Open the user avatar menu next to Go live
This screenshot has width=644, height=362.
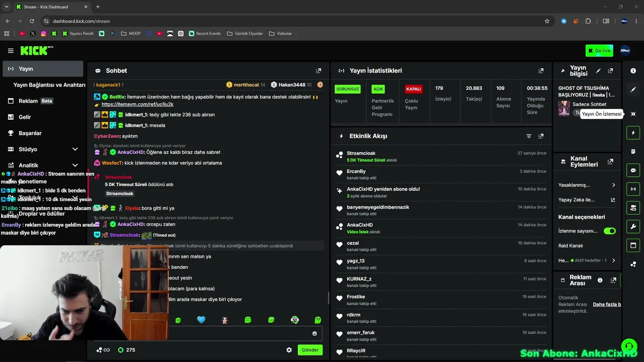[625, 51]
